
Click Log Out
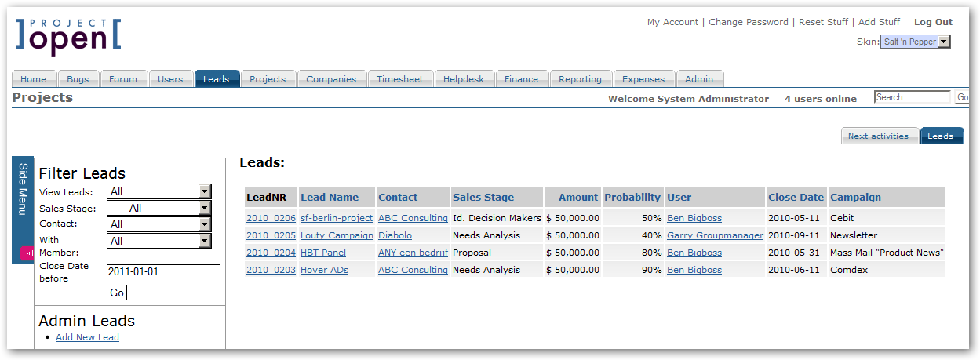[933, 22]
